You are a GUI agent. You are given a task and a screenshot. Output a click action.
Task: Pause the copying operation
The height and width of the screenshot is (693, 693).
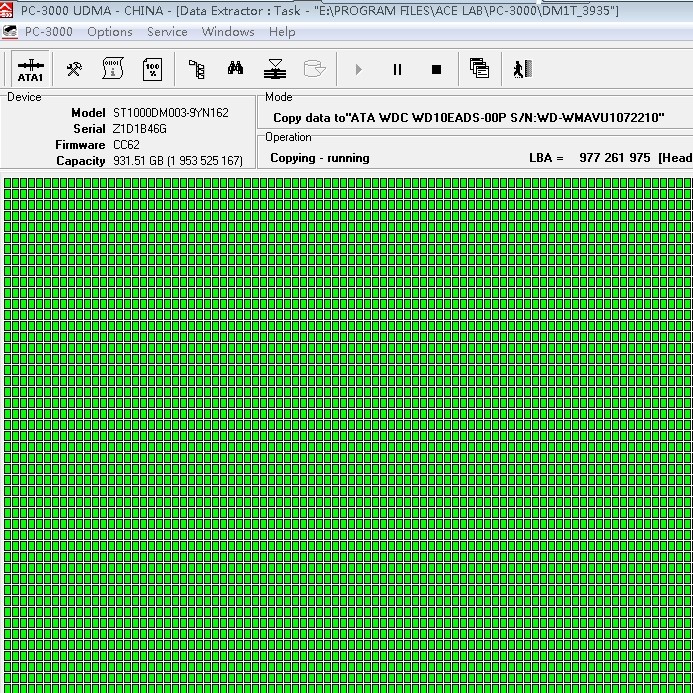pos(397,69)
